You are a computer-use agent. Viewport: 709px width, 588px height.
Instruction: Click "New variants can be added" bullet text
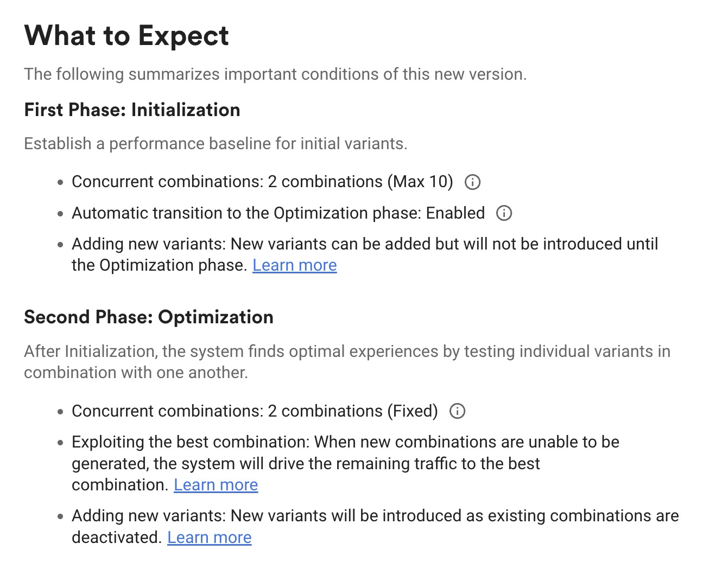(x=365, y=254)
